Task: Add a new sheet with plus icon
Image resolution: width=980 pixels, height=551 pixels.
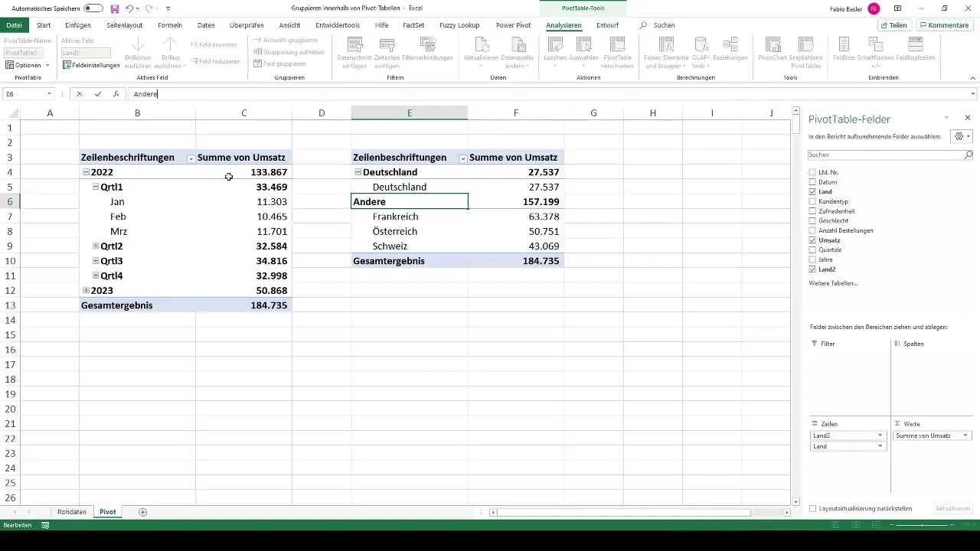Action: [x=142, y=512]
